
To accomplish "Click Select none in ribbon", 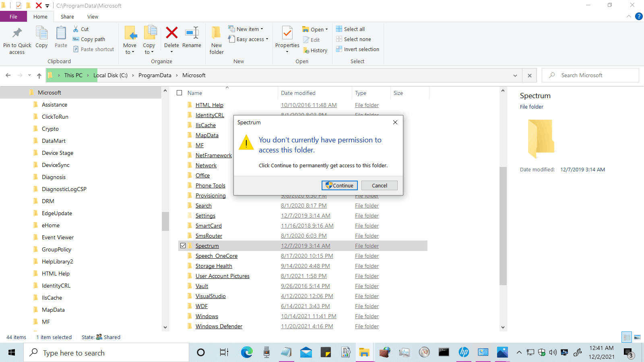I will [354, 39].
